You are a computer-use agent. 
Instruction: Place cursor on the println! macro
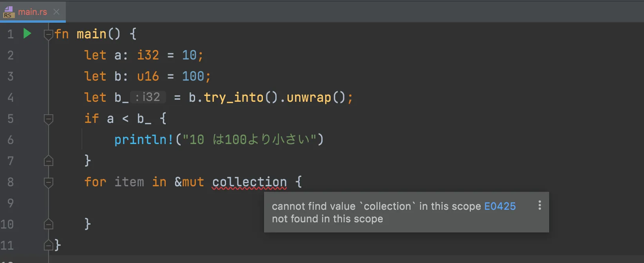(143, 140)
